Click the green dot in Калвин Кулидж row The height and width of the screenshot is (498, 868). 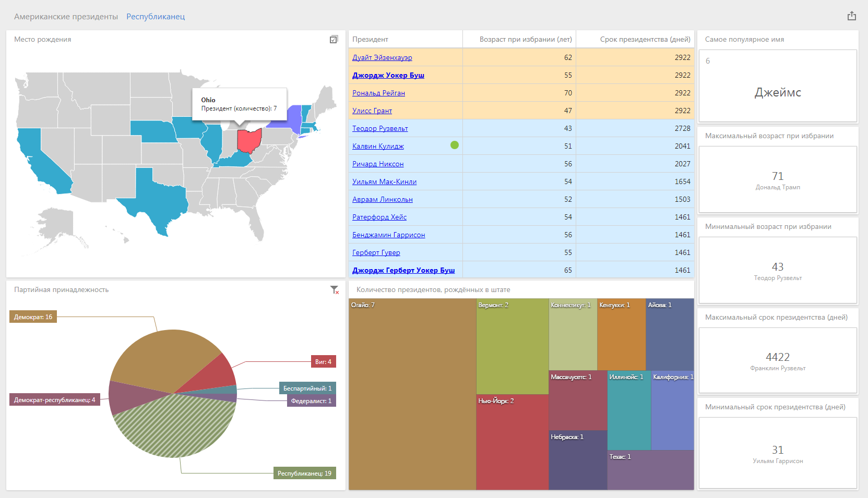[455, 145]
